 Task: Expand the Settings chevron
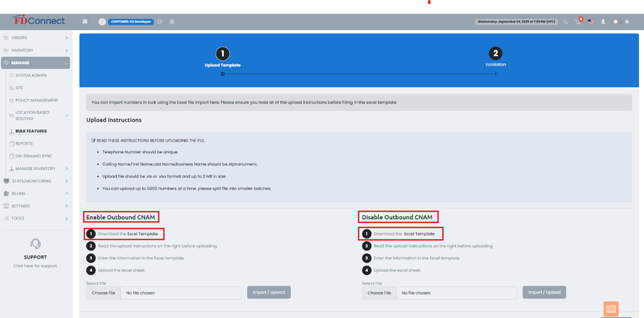pos(67,206)
